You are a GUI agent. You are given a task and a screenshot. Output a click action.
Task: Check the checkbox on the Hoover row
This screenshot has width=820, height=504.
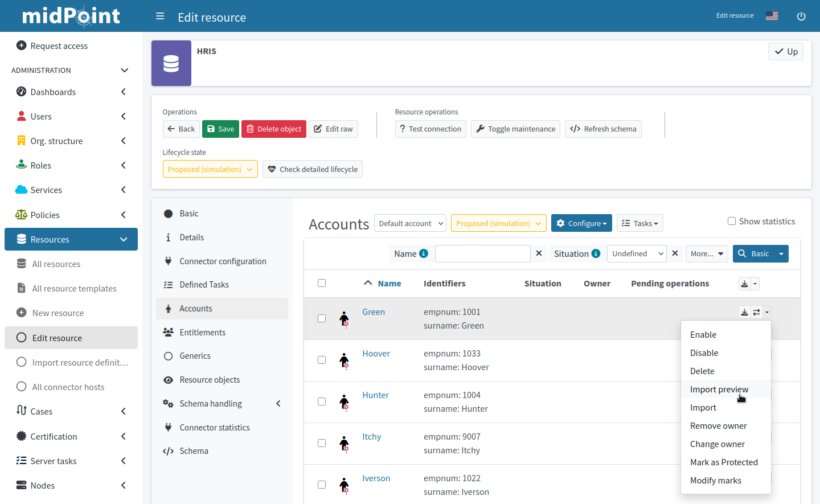click(322, 359)
